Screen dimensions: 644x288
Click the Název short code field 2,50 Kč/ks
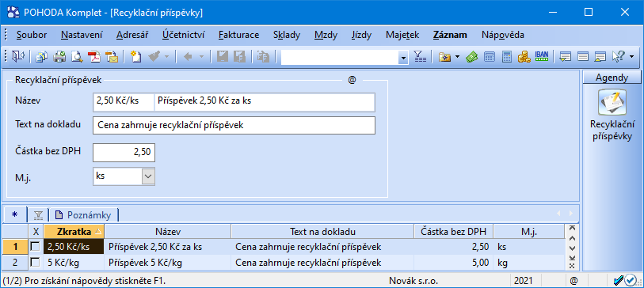click(x=124, y=102)
